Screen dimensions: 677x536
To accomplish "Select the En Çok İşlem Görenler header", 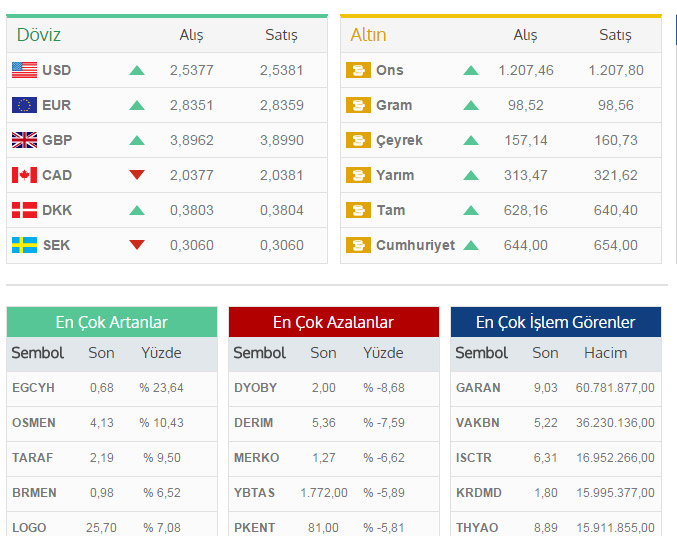I will pos(556,322).
